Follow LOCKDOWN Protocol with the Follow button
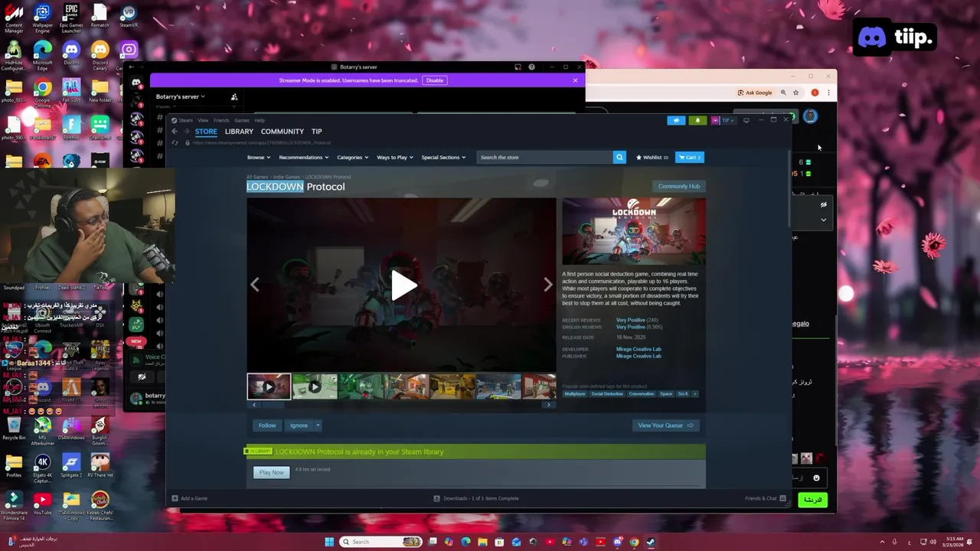980x551 pixels. click(266, 425)
